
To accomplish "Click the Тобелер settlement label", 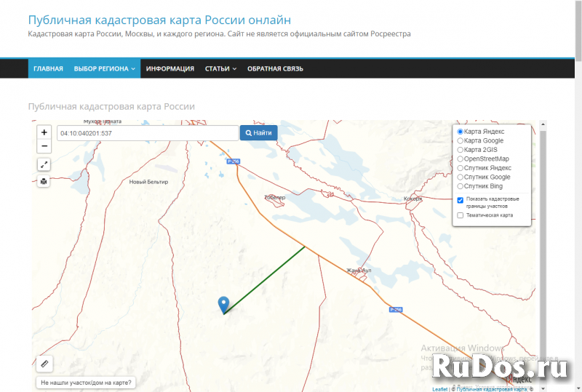I will (x=275, y=198).
